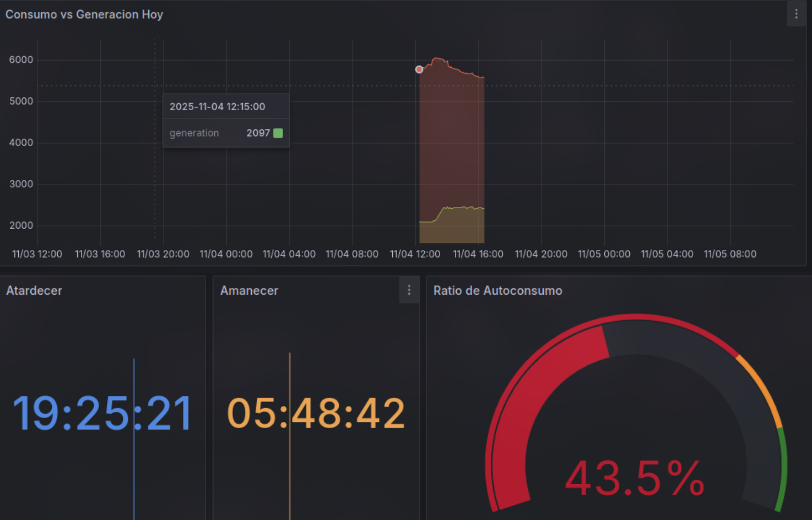This screenshot has height=520, width=812.
Task: Open the Atardecer panel title menu
Action: click(34, 290)
